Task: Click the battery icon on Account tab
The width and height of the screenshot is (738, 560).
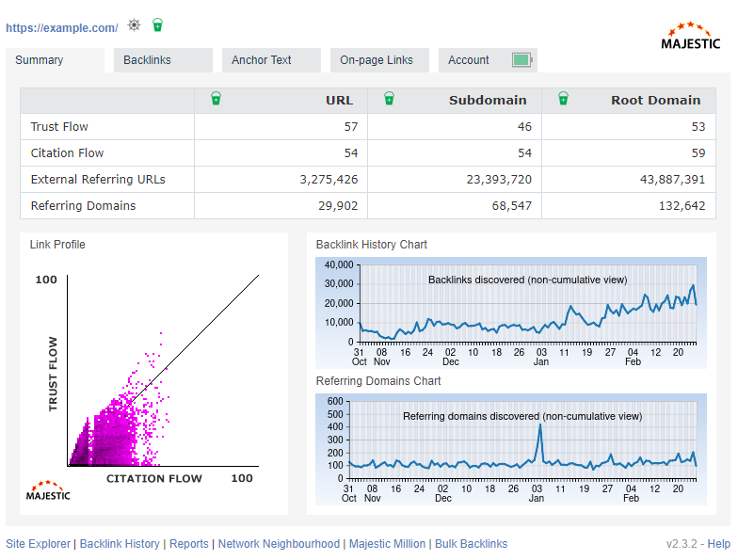Action: tap(521, 60)
